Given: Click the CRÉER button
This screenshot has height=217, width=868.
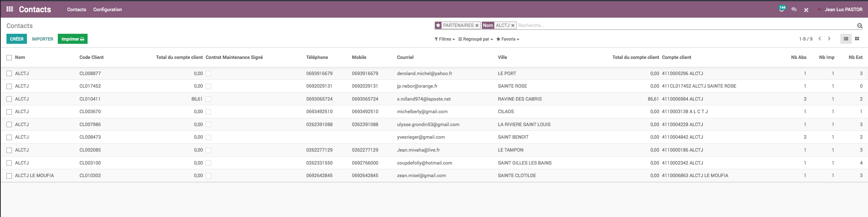Looking at the screenshot, I should (17, 39).
